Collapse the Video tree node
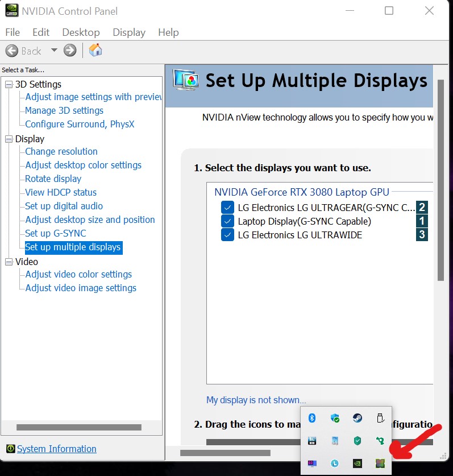The width and height of the screenshot is (453, 476). 9,262
